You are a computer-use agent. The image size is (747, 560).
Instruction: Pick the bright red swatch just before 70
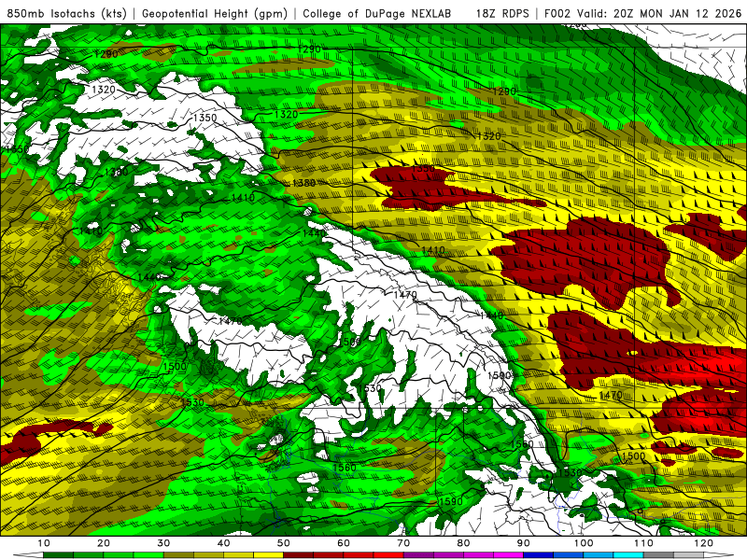388,555
